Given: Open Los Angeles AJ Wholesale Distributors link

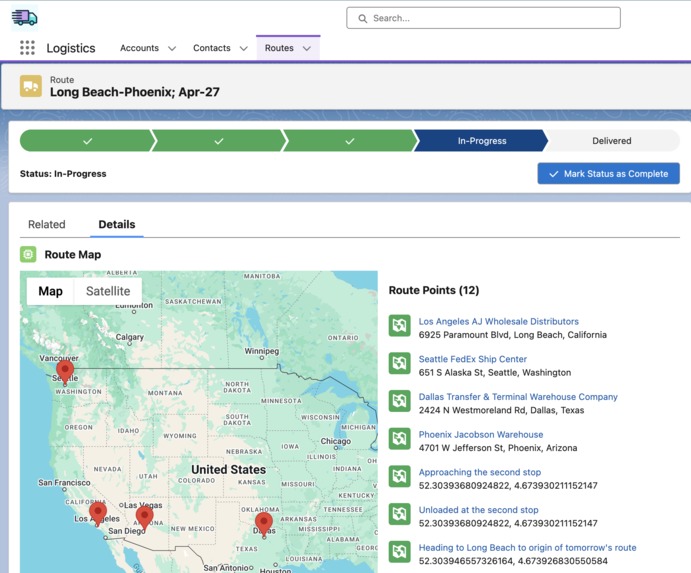Looking at the screenshot, I should coord(498,321).
